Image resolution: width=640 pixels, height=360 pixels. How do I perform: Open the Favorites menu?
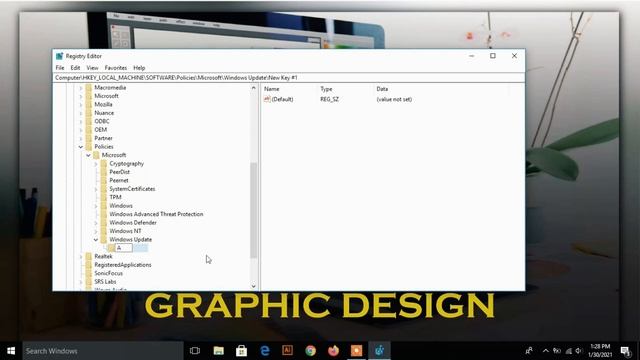coord(116,68)
